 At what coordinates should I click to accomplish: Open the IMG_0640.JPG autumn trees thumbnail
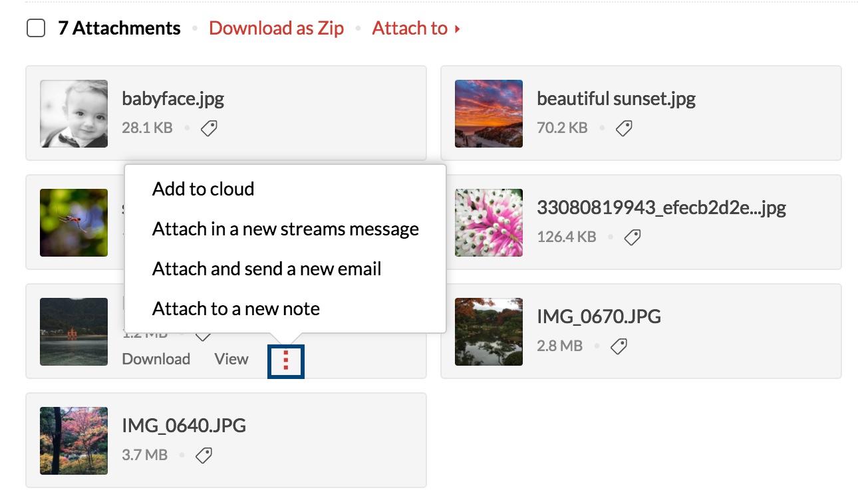point(74,441)
